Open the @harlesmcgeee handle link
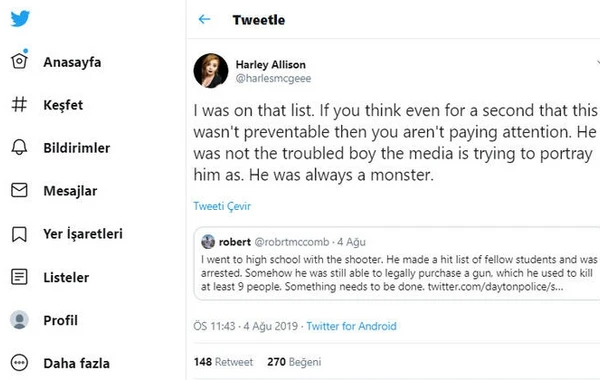The height and width of the screenshot is (380, 600). click(x=273, y=78)
